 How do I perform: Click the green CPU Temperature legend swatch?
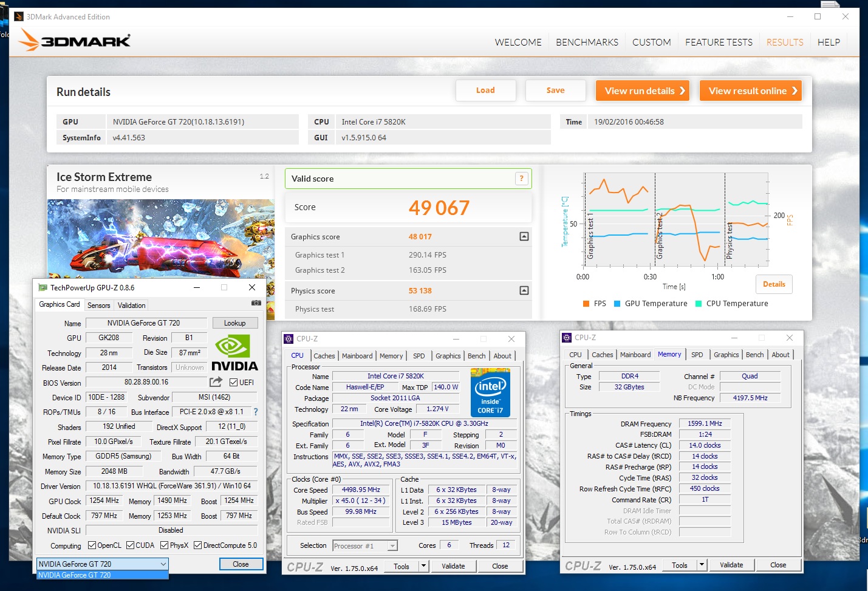699,304
